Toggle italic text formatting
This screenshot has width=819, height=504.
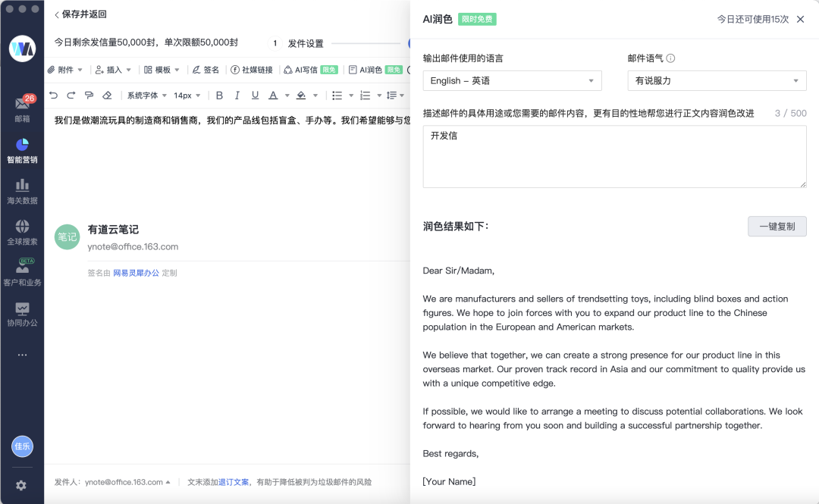point(237,95)
